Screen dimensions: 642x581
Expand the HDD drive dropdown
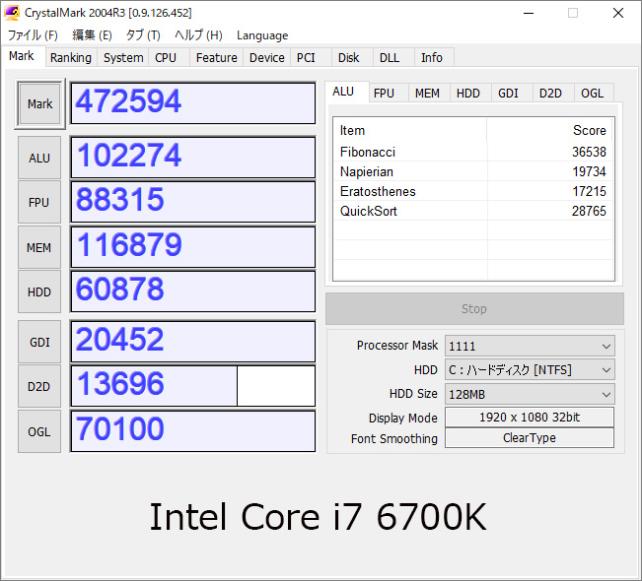point(529,370)
